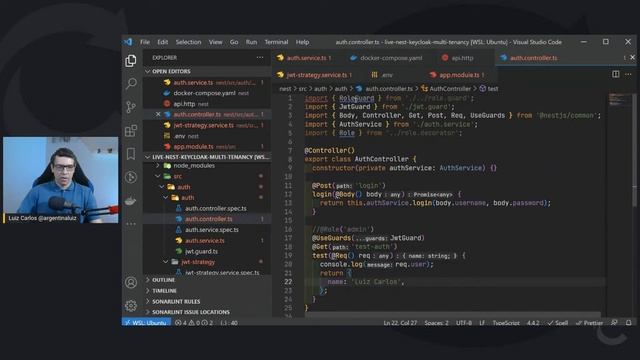Collapse the jwt-strategy folder
This screenshot has width=640, height=360.
tap(207, 262)
